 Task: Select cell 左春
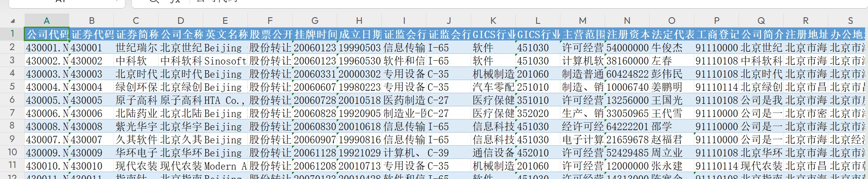(x=672, y=60)
